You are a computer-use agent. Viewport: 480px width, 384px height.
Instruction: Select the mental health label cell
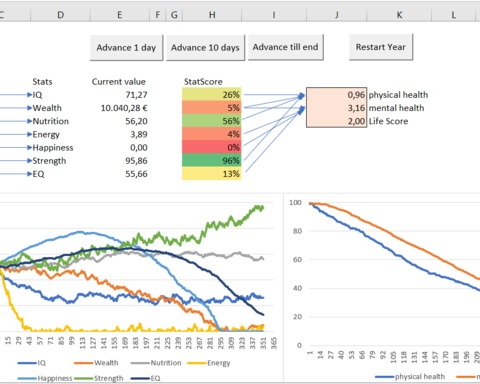(396, 108)
